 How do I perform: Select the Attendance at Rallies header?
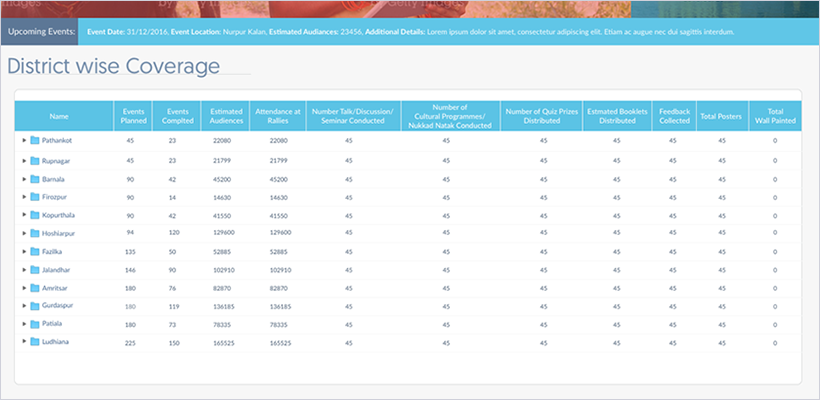pyautogui.click(x=279, y=116)
